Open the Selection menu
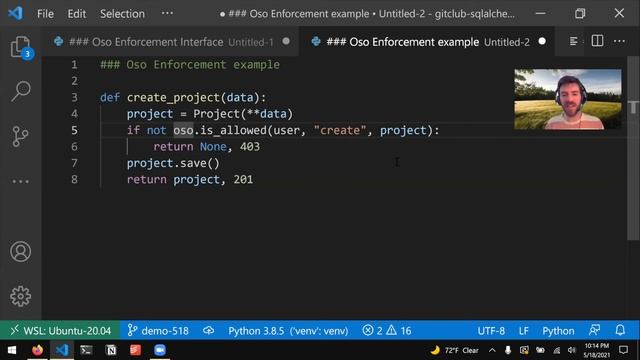The width and height of the screenshot is (640, 360). 122,14
